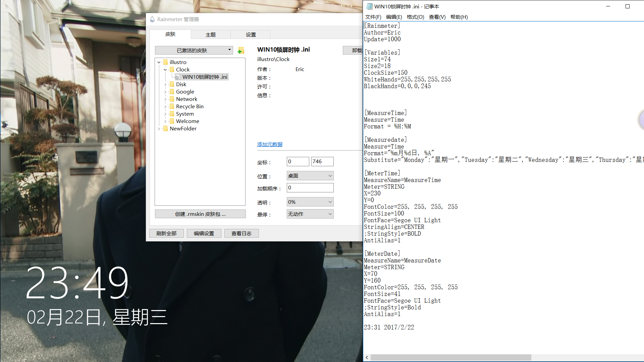Click the Recycle Bin folder icon
Image resolution: width=644 pixels, height=362 pixels.
(x=172, y=107)
